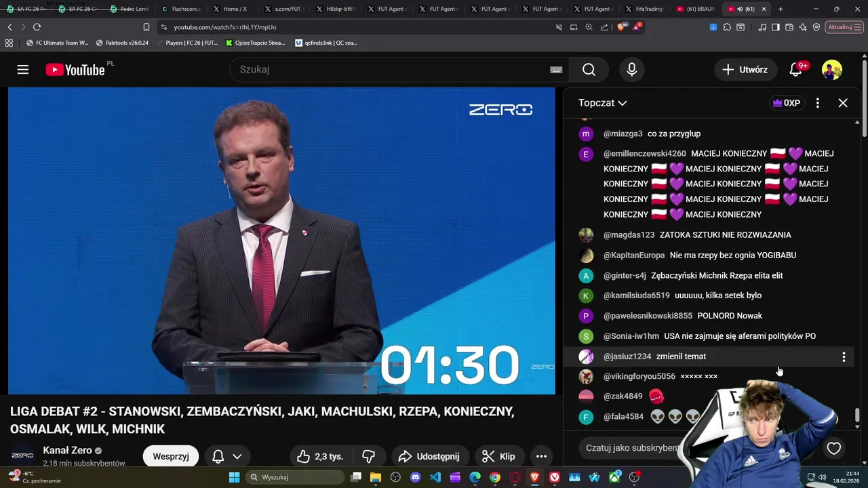Dislike the video with thumbs-down button
This screenshot has width=868, height=488.
pos(368,456)
